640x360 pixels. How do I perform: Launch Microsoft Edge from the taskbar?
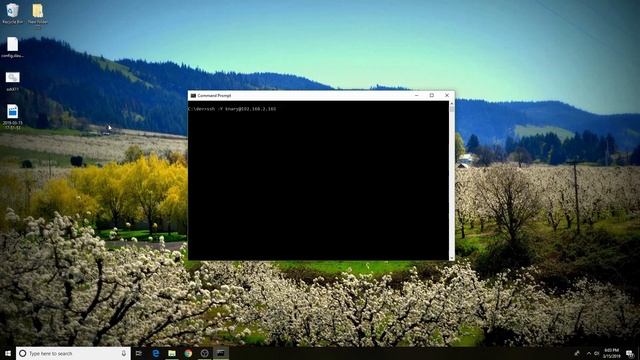coord(156,353)
